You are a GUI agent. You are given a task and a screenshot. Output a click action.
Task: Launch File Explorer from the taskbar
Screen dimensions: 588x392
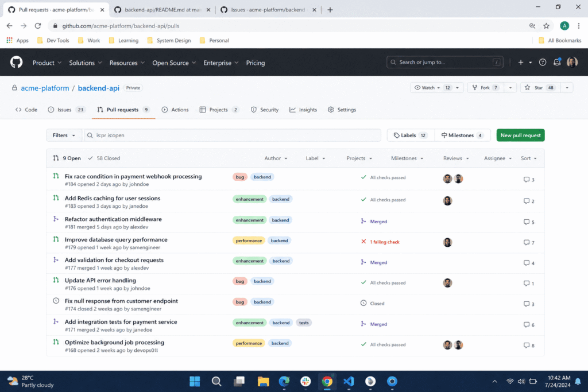coord(263,382)
